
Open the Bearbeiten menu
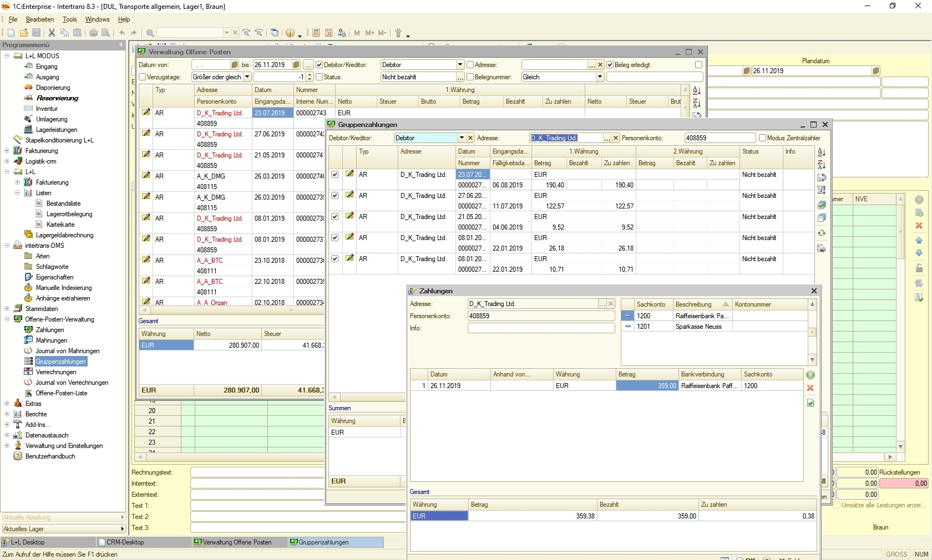[40, 19]
